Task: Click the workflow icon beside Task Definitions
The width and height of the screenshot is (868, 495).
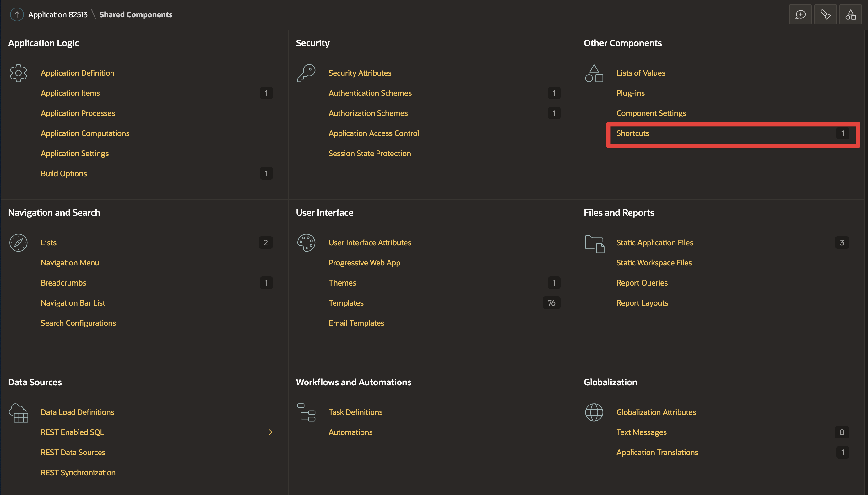Action: point(306,412)
